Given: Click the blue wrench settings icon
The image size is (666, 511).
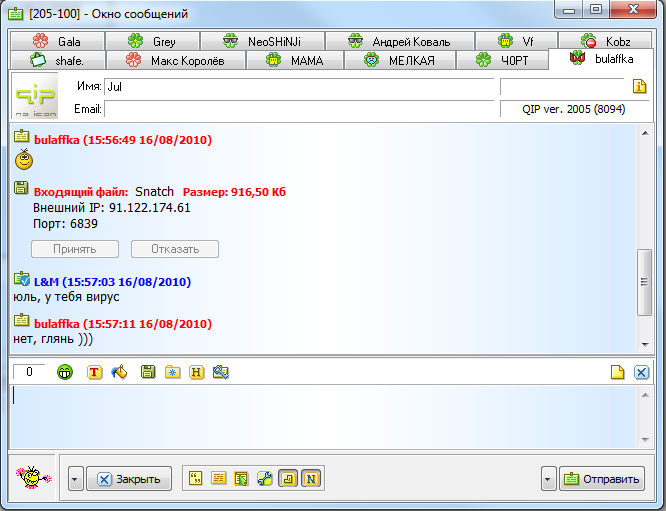Looking at the screenshot, I should [x=265, y=478].
